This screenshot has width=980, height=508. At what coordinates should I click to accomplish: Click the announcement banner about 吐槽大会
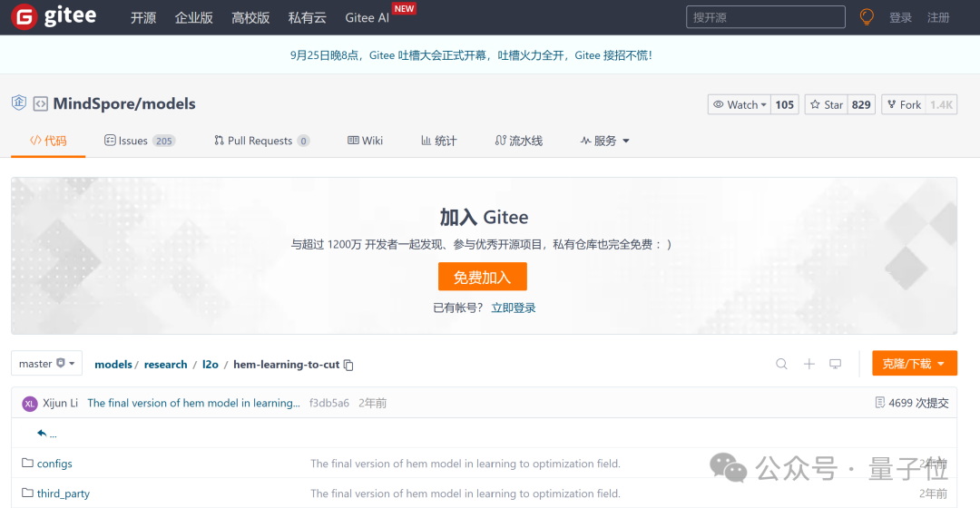(471, 55)
